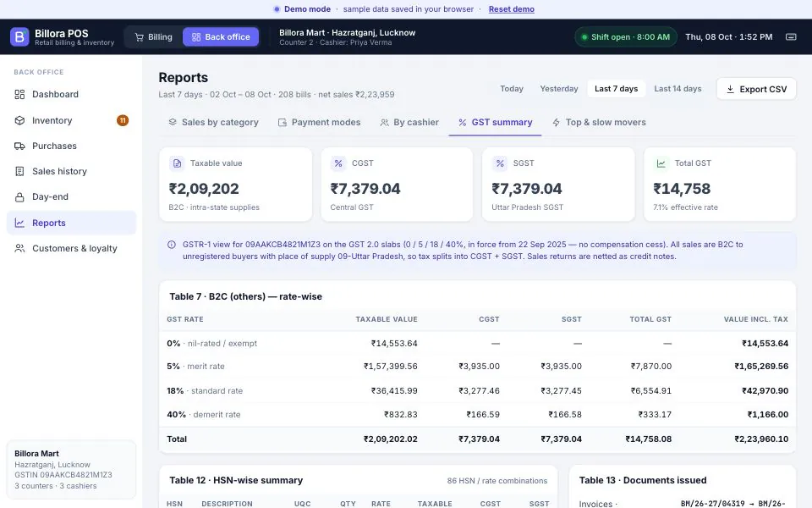Go to Purchases in the sidebar
Image resolution: width=812 pixels, height=508 pixels.
71,146
